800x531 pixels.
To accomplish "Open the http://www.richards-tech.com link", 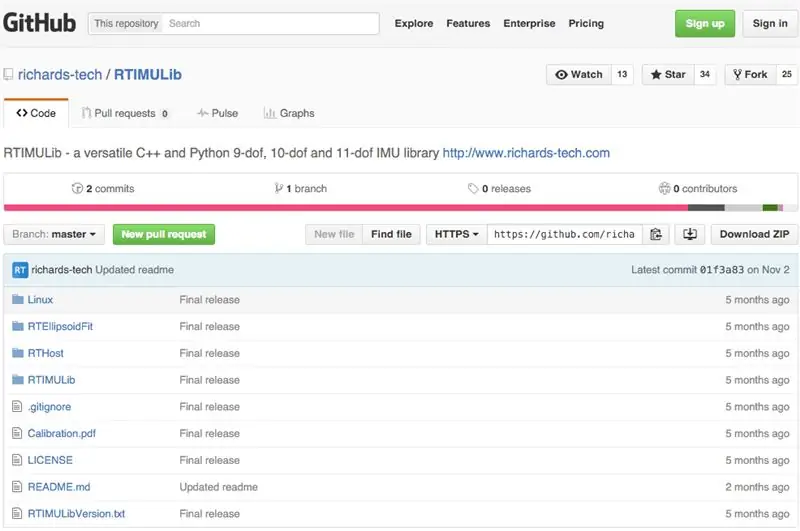I will 526,153.
